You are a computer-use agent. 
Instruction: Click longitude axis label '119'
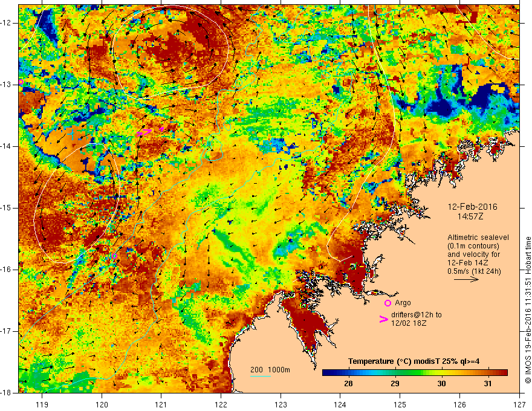point(42,404)
